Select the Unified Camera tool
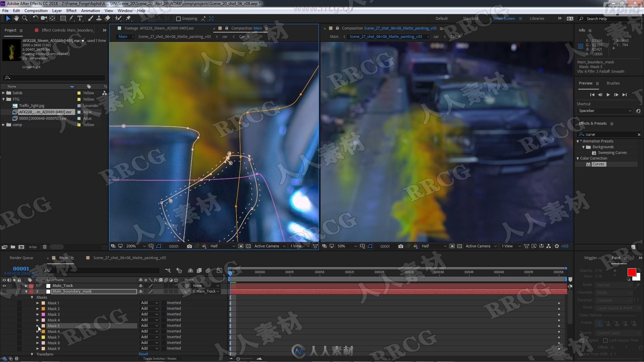This screenshot has width=644, height=362. (44, 18)
